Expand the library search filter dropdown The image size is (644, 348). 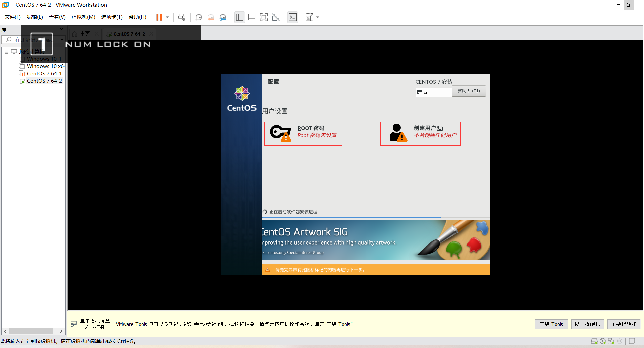[62, 40]
